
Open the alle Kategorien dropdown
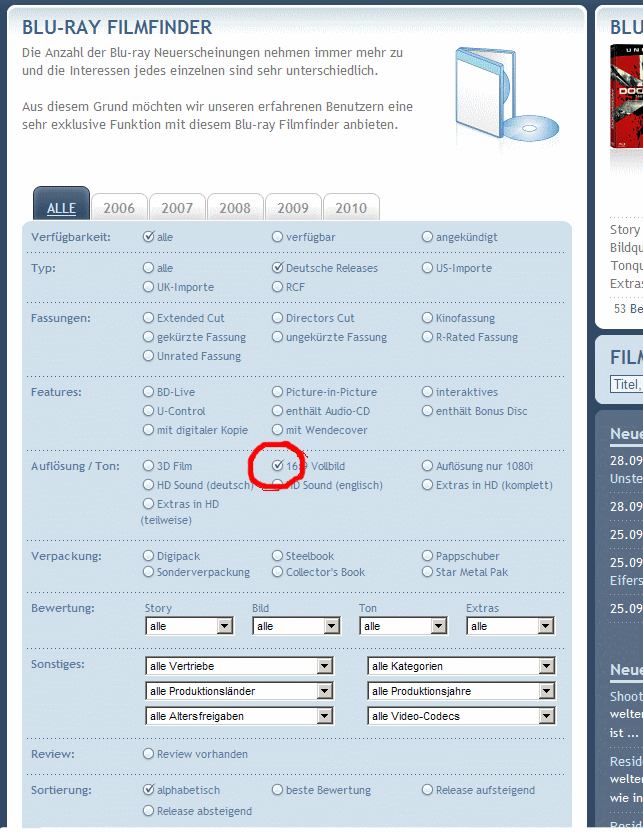point(461,666)
